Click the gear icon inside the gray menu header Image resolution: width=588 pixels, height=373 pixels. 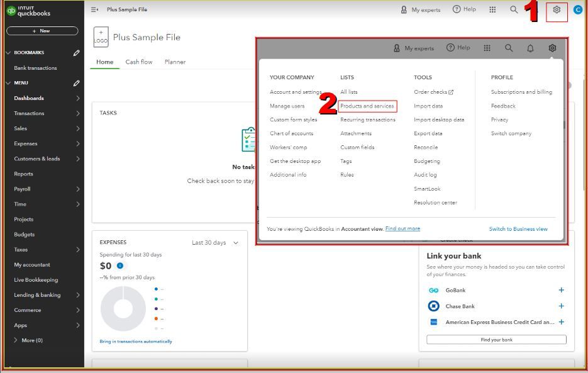552,48
